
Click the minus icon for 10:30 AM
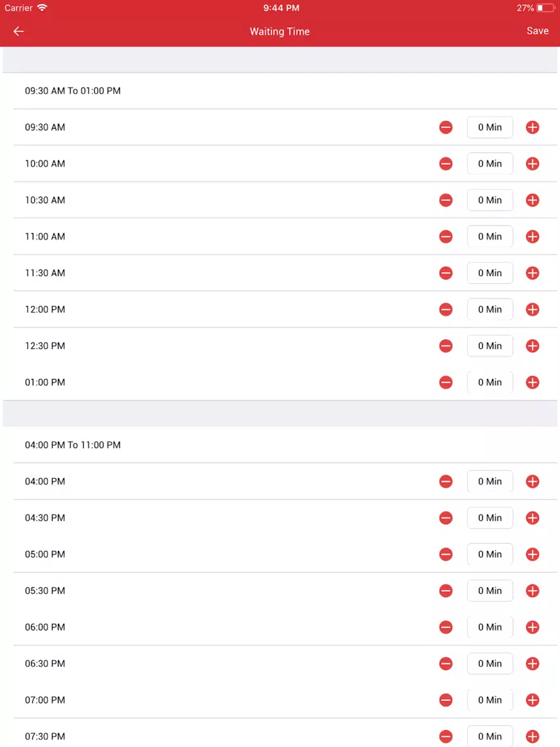click(x=446, y=200)
